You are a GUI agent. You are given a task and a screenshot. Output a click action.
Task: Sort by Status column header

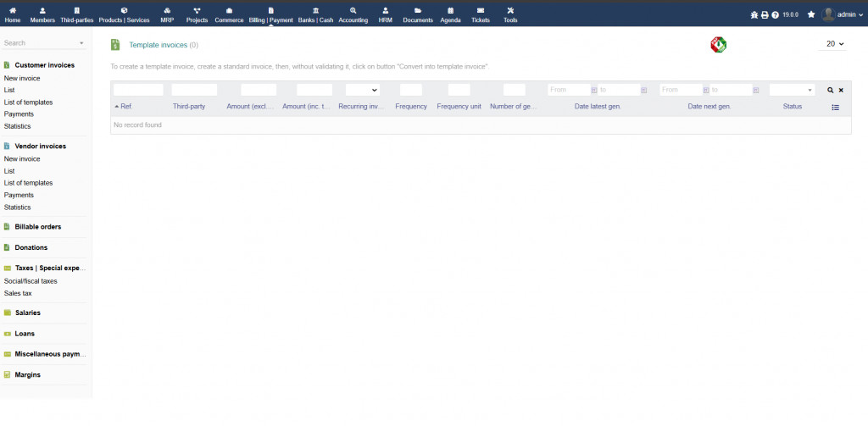(793, 107)
